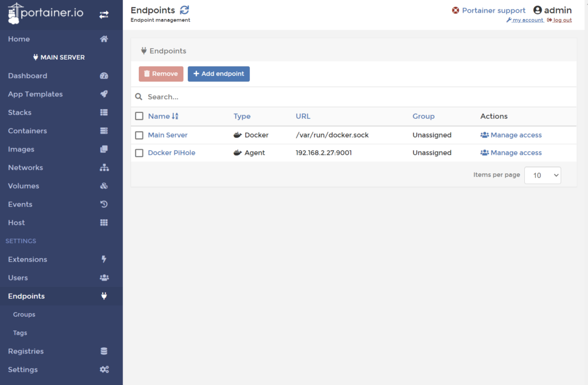
Task: Click the Networks sitemap icon
Action: [x=105, y=168]
